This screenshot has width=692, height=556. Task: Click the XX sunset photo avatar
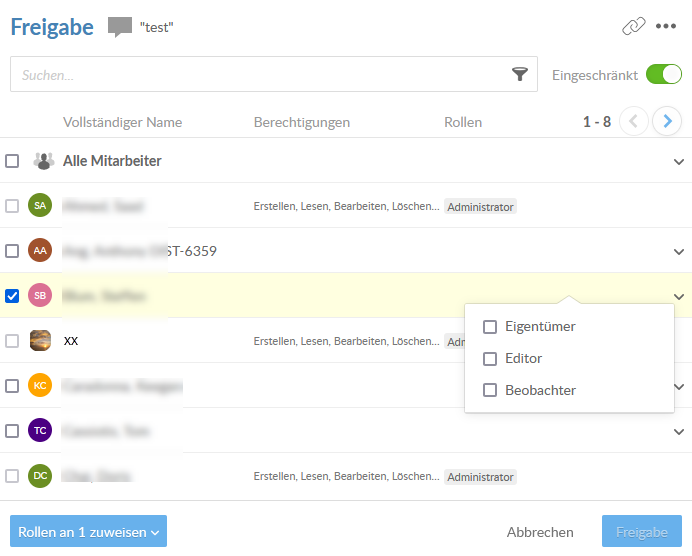[x=40, y=341]
